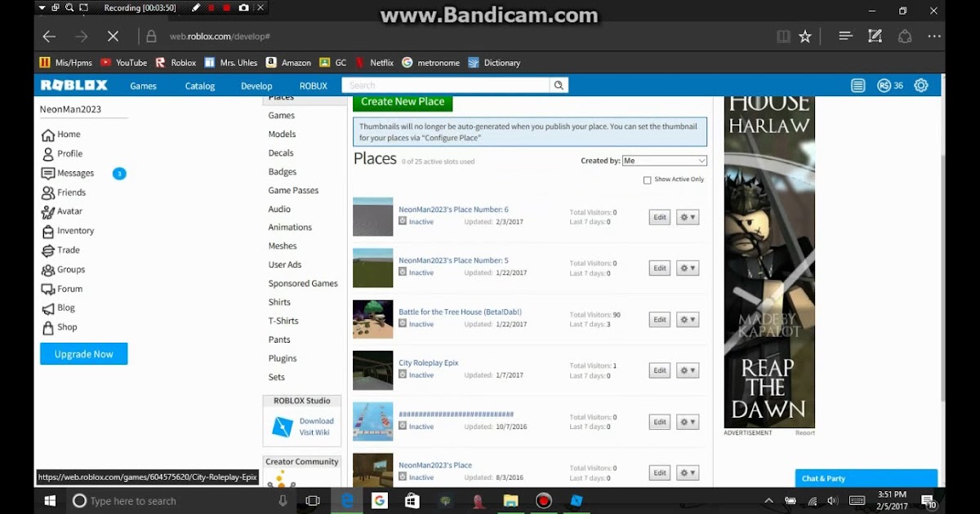Open Microsoft Store from the taskbar
The image size is (980, 514).
pyautogui.click(x=412, y=500)
